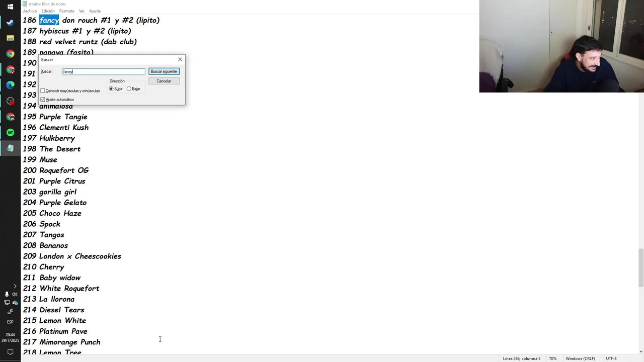Open Spotify from the taskbar
This screenshot has width=644, height=362.
(x=10, y=132)
